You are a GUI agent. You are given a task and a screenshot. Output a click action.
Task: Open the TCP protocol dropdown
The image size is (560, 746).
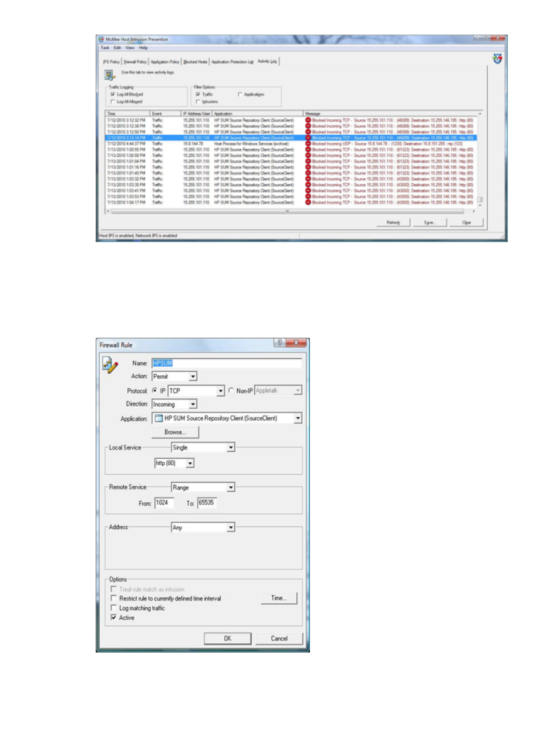point(221,391)
